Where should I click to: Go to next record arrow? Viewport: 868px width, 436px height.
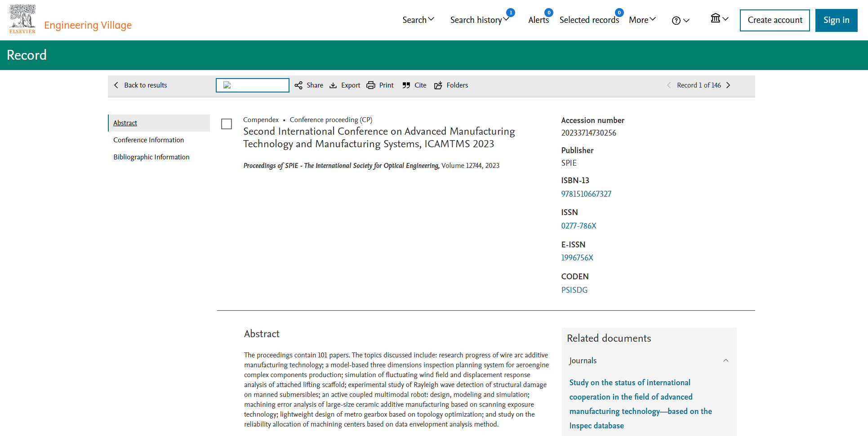[x=728, y=85]
